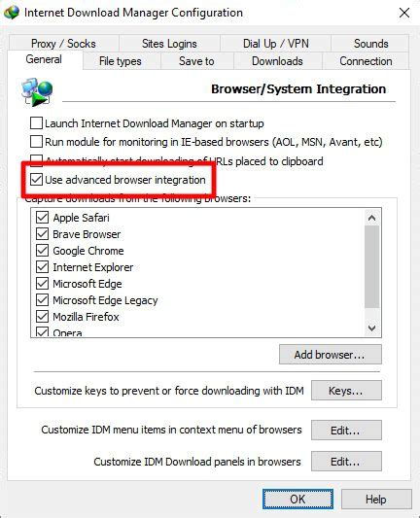420x518 pixels.
Task: Click the scroll down arrow in browser list
Action: [x=371, y=328]
